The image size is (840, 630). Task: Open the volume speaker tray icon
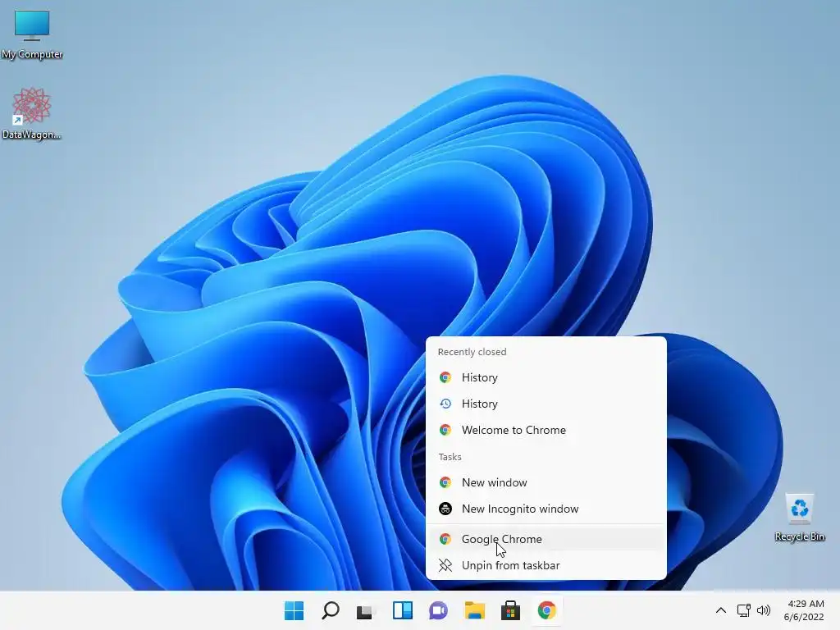[764, 610]
